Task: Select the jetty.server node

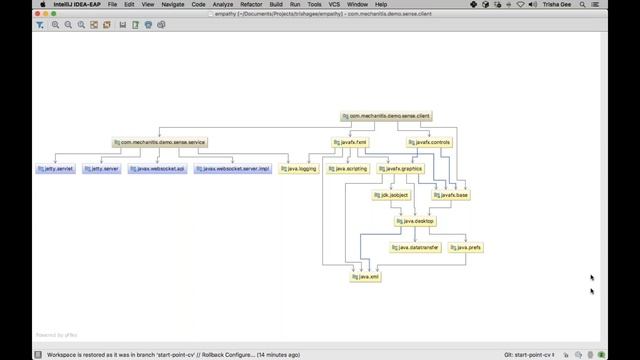Action: click(x=101, y=169)
